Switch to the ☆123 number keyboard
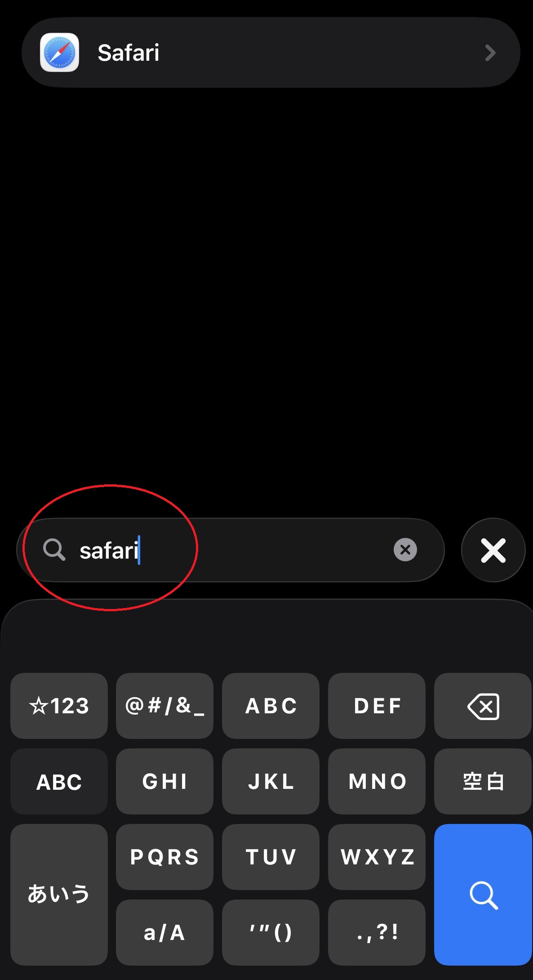The height and width of the screenshot is (980, 533). click(59, 706)
